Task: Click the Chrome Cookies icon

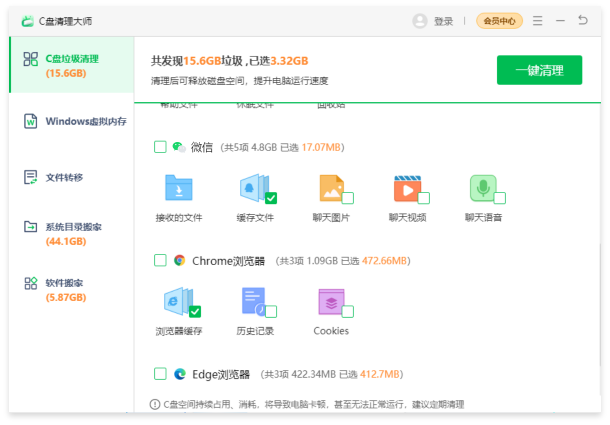Action: pos(331,301)
